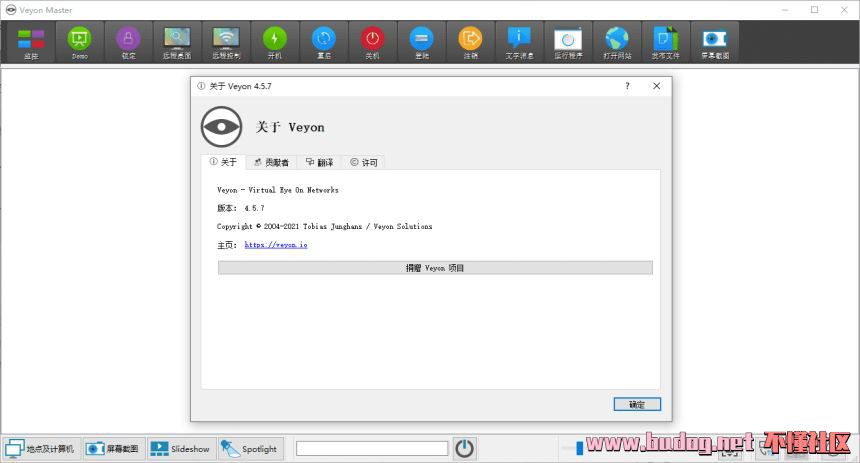
Task: Close the About Veyon 4.5.7 dialog
Action: (657, 86)
